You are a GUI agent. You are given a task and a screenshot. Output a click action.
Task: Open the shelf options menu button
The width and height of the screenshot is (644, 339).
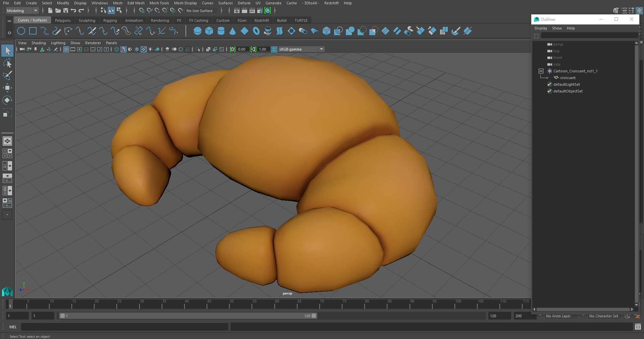[9, 21]
